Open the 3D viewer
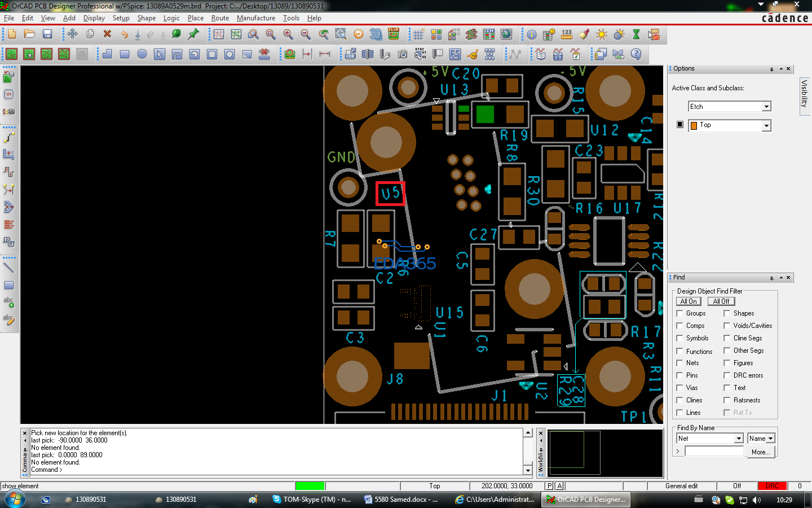The height and width of the screenshot is (508, 812). pos(376,34)
